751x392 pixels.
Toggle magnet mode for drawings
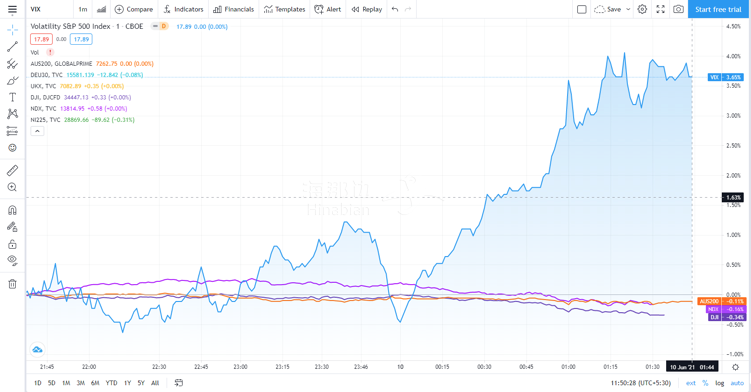click(12, 210)
